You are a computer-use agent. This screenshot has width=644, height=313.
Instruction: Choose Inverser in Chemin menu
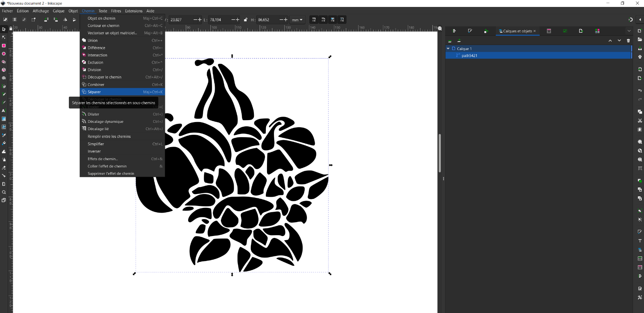[x=122, y=151]
